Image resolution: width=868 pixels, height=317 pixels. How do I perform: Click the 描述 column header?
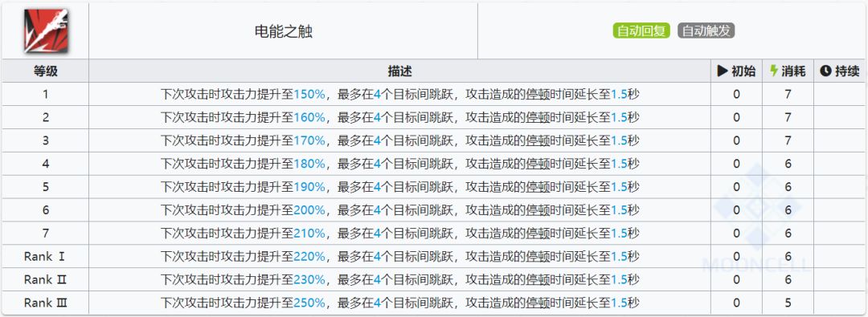(399, 71)
